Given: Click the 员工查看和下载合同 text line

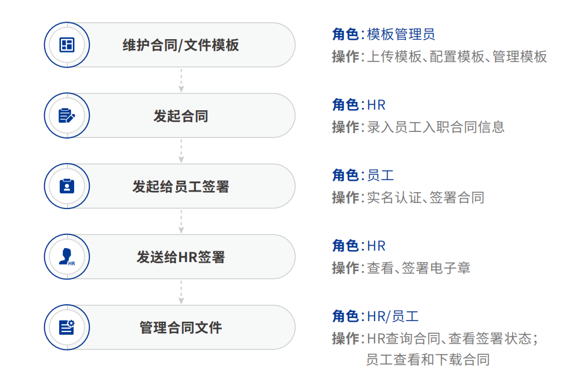Looking at the screenshot, I should pyautogui.click(x=428, y=360).
